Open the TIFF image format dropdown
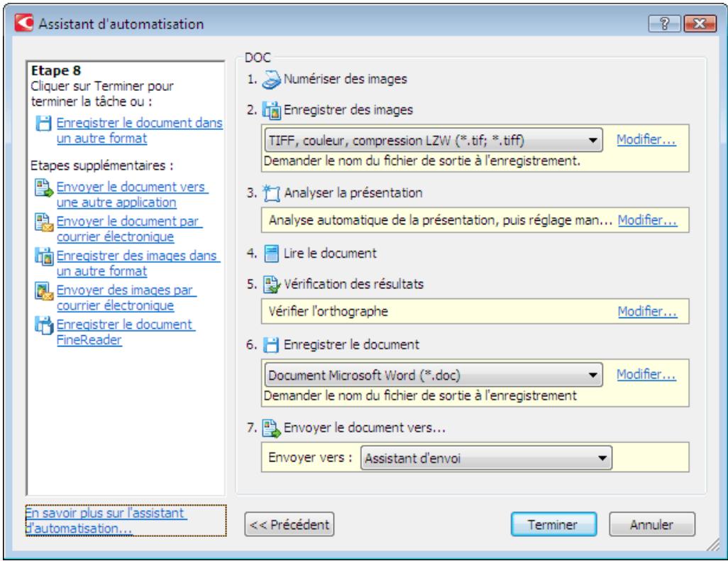728x561 pixels. click(433, 140)
